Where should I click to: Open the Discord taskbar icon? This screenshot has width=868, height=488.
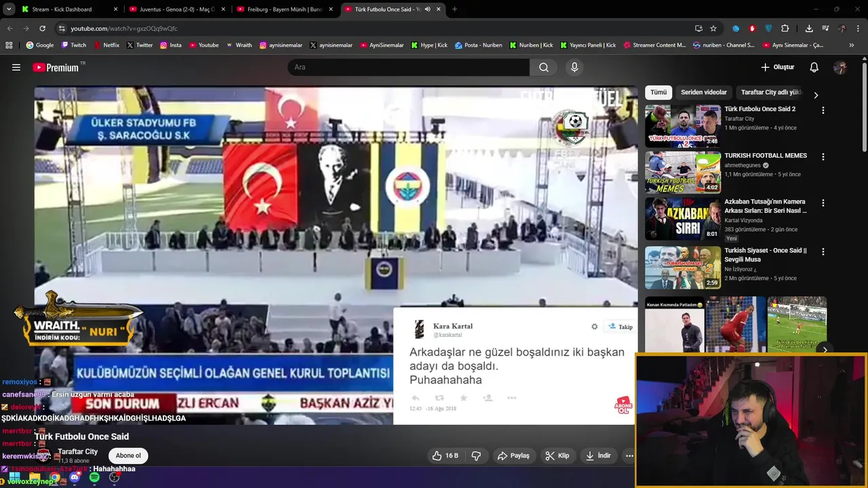coord(75,478)
